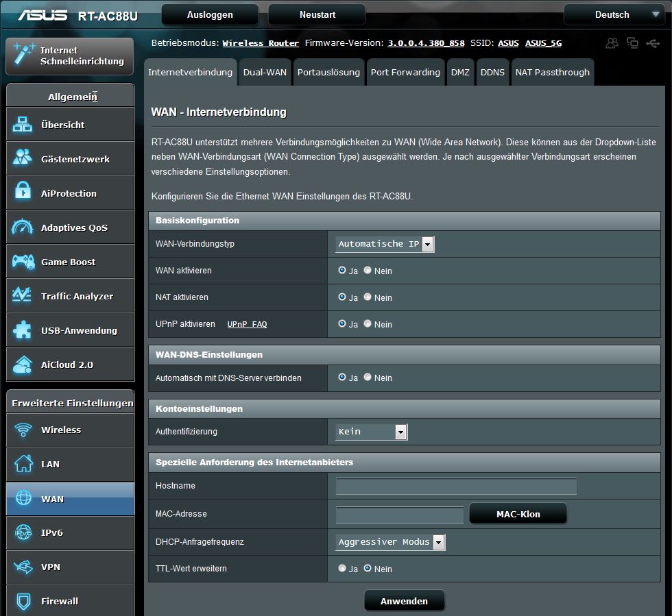
Task: Open the WAN-Verbindungstyp dropdown
Action: (385, 244)
